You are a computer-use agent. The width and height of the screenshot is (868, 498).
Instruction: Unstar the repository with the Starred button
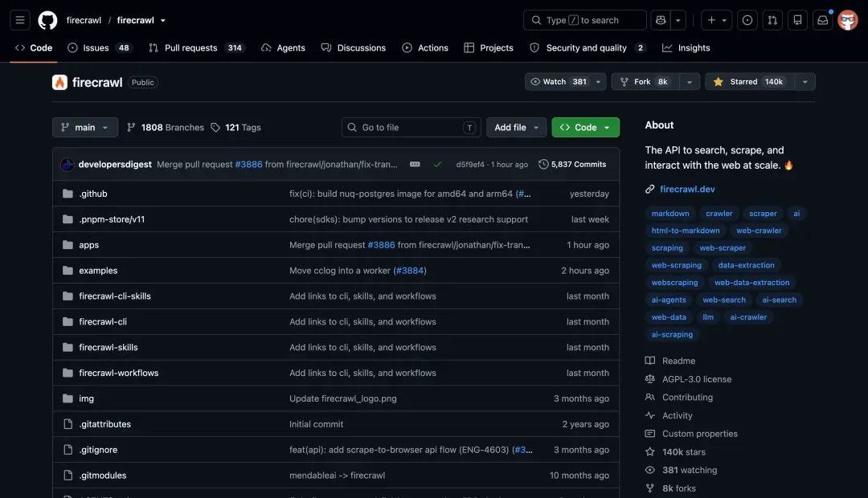[750, 82]
